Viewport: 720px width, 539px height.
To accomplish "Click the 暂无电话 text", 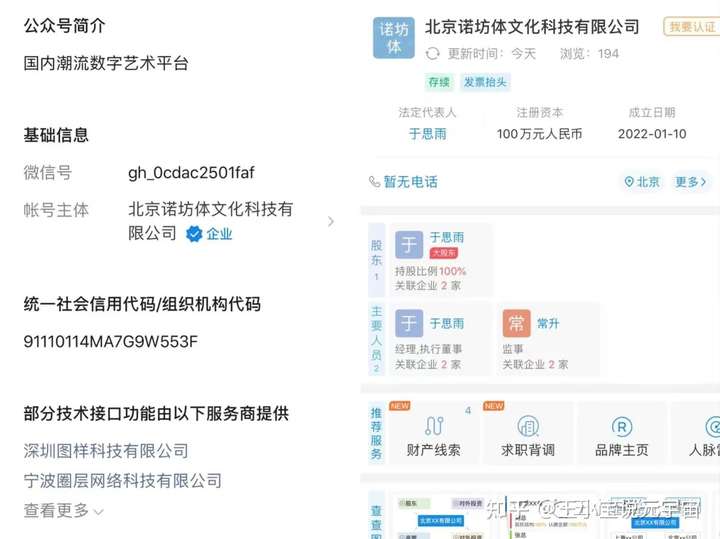I will pyautogui.click(x=411, y=182).
